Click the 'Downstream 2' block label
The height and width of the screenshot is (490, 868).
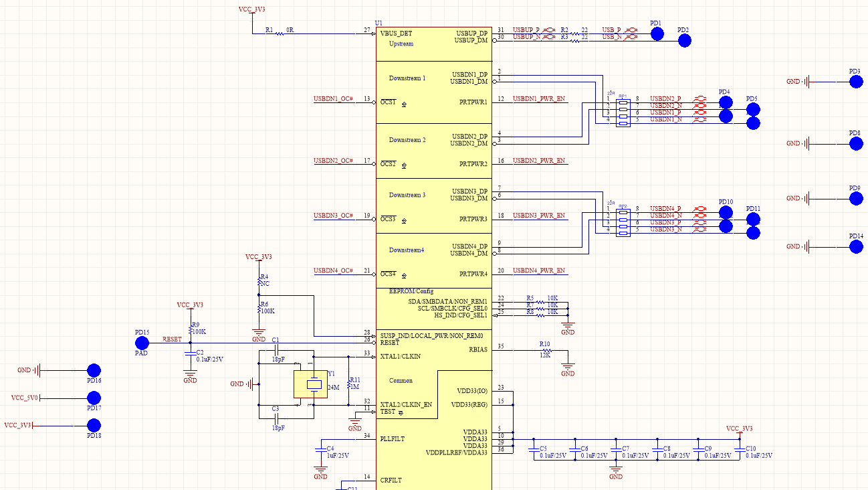point(407,140)
